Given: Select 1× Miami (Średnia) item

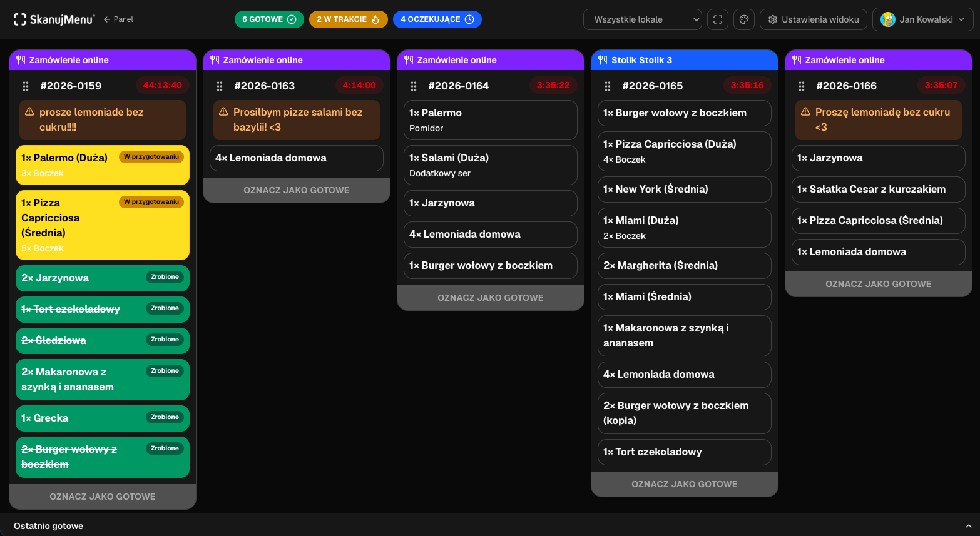Looking at the screenshot, I should (x=685, y=297).
